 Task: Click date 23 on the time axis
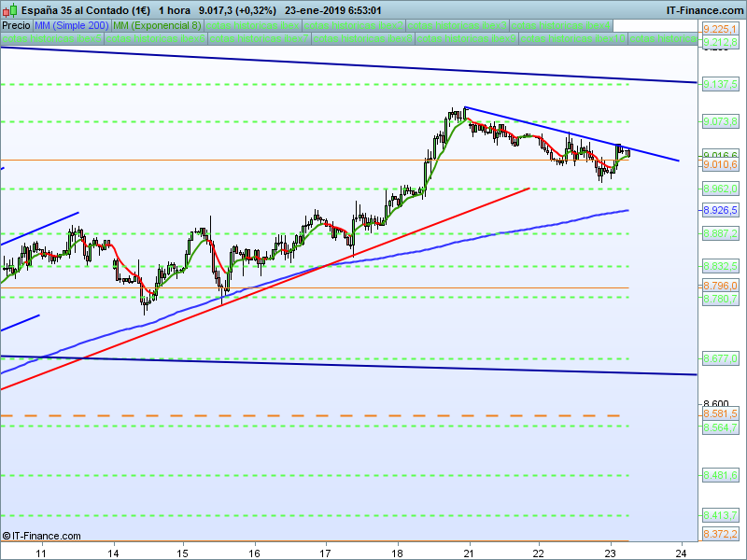(610, 553)
